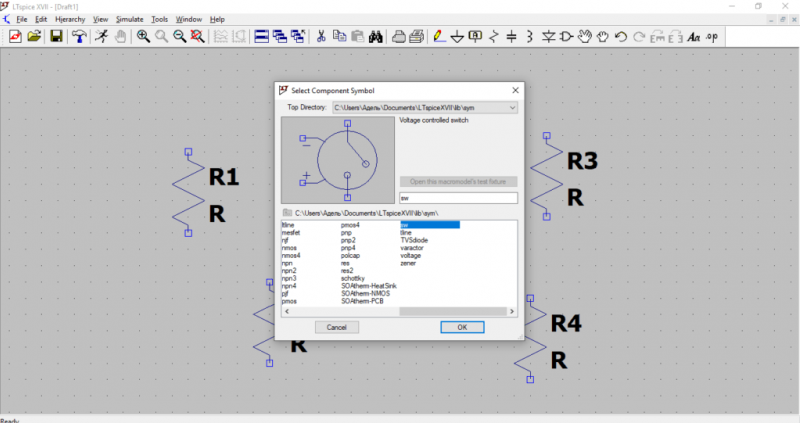Image resolution: width=800 pixels, height=423 pixels.
Task: Open the Help menu
Action: (217, 19)
